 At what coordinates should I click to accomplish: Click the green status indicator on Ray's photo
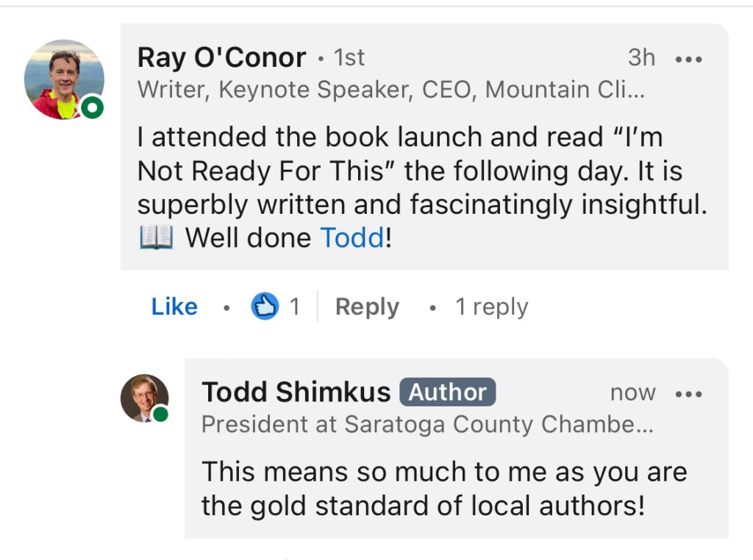click(x=92, y=108)
